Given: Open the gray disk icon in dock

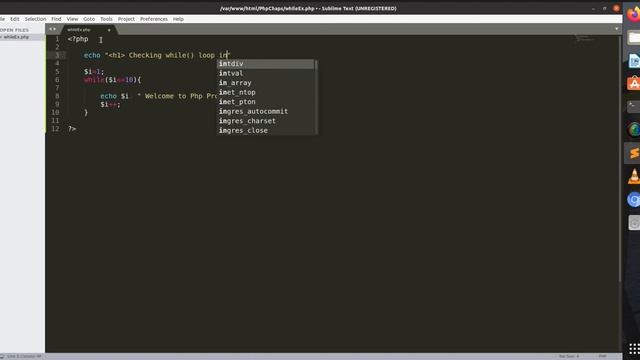Looking at the screenshot, I should coord(634,223).
